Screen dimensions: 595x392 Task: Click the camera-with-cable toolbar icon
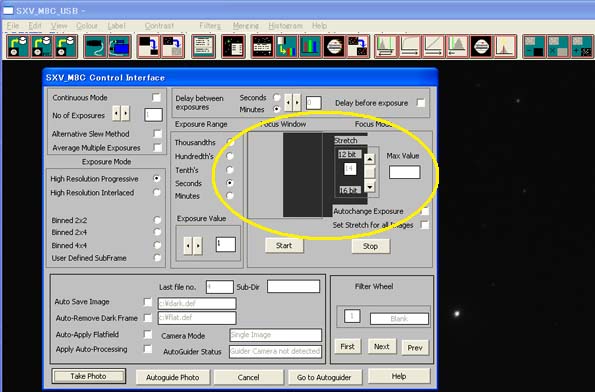click(95, 46)
